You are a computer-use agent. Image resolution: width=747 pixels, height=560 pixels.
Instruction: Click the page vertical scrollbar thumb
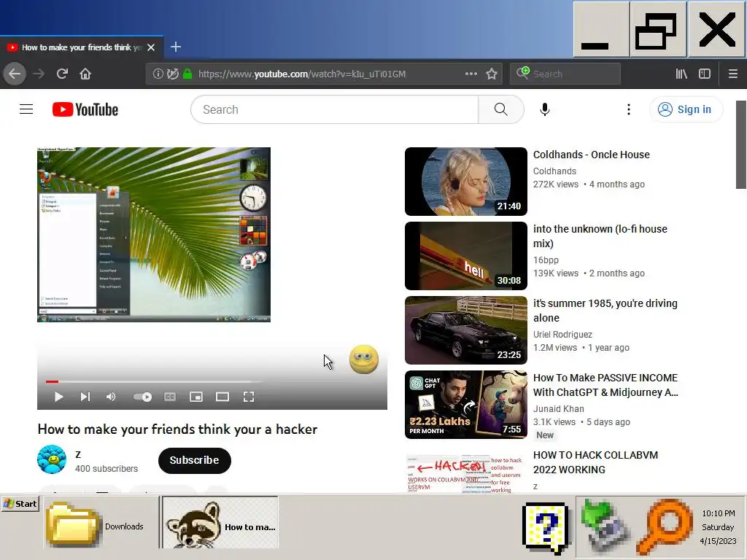[x=741, y=145]
